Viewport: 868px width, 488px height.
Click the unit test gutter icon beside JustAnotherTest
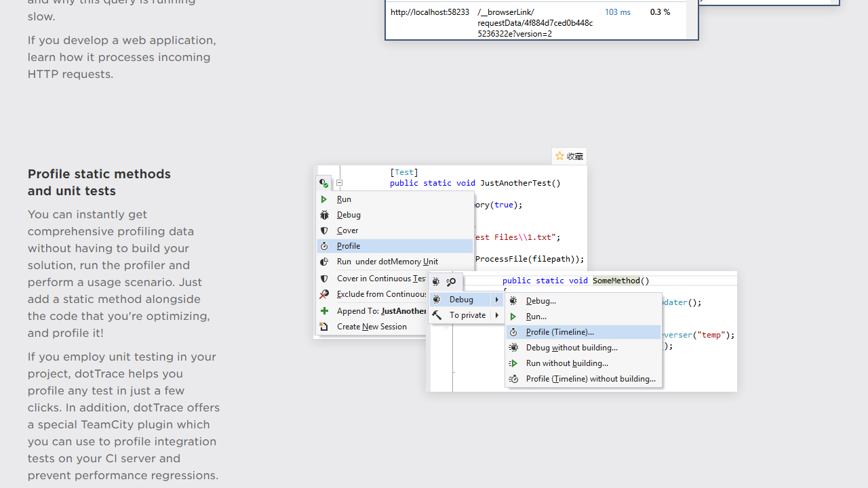pos(324,183)
